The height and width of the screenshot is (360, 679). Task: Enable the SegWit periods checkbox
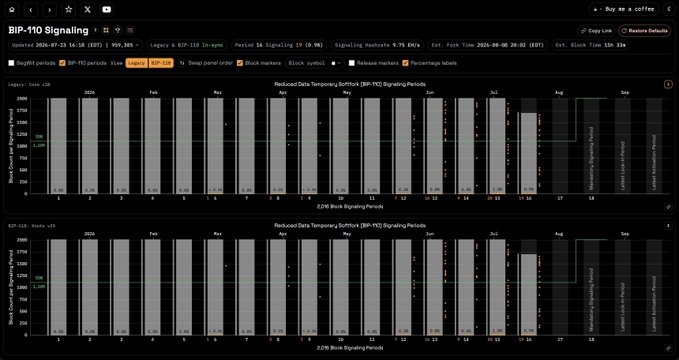click(x=11, y=63)
